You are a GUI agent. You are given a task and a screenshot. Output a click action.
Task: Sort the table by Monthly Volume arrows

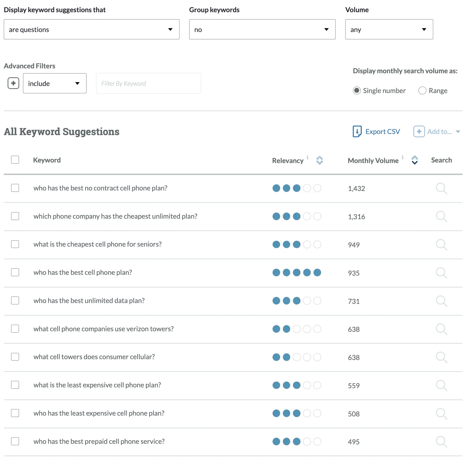pos(414,160)
